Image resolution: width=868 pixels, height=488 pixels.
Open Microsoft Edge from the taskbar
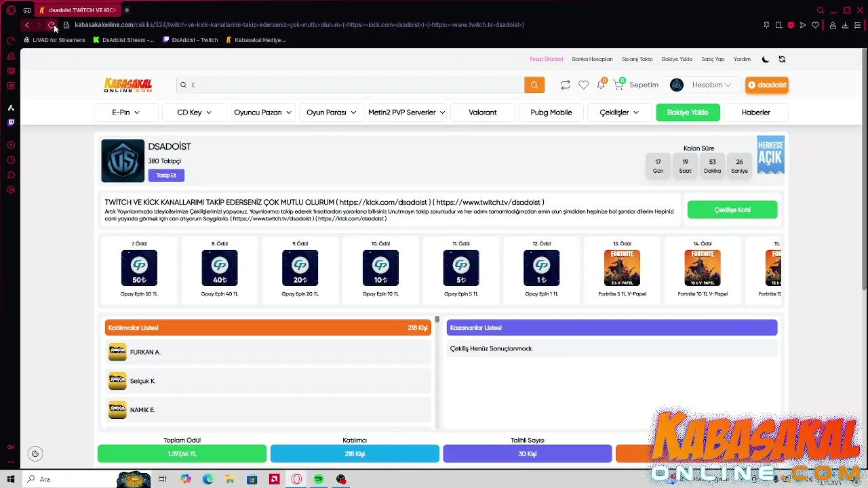pyautogui.click(x=208, y=479)
